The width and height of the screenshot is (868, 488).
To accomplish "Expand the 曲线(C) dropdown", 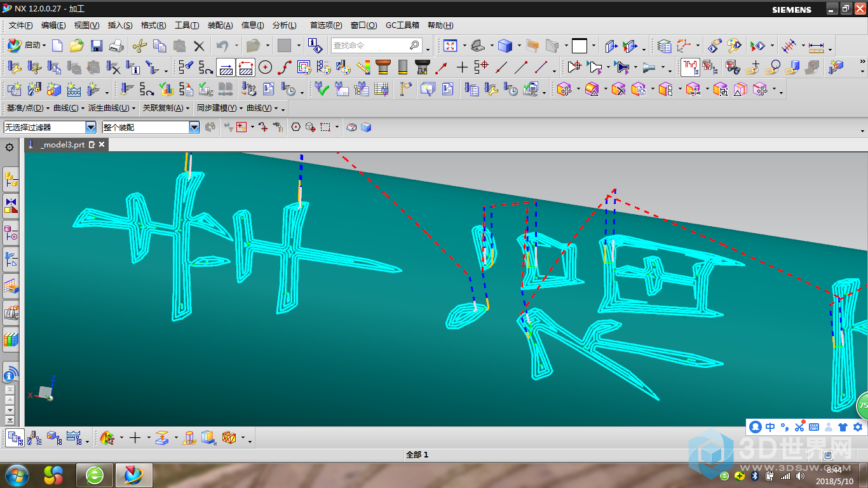I will pyautogui.click(x=69, y=108).
